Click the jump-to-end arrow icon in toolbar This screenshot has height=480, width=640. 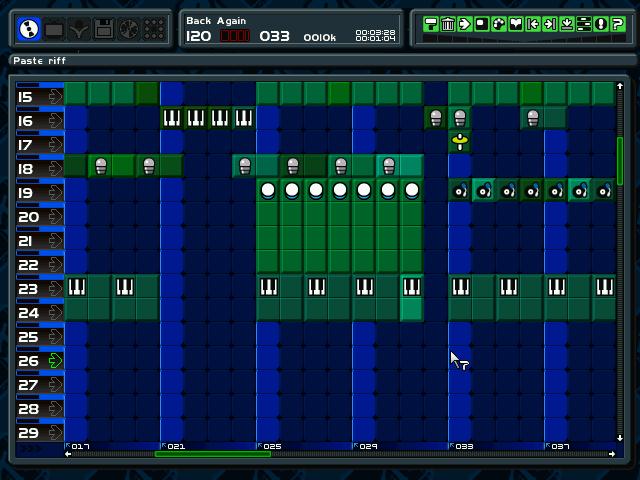549,24
